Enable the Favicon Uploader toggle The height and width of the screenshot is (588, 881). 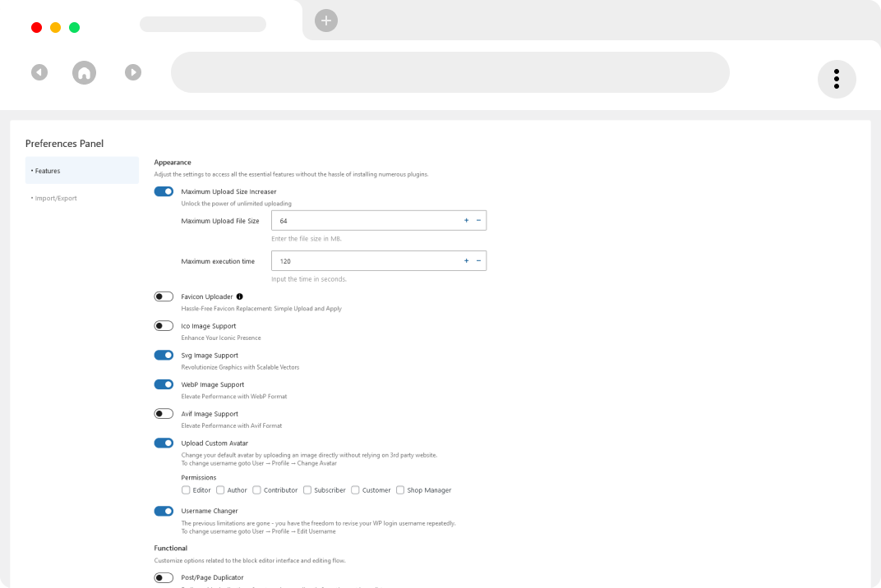[x=164, y=296]
